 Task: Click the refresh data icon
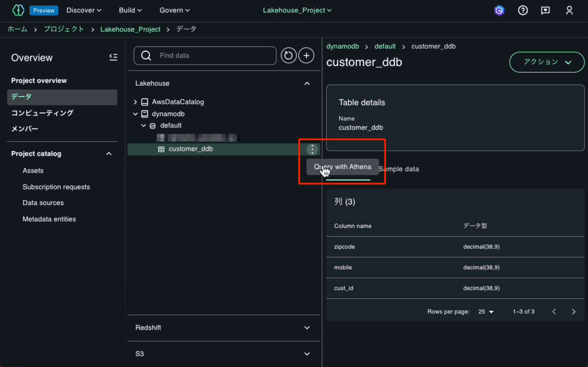pyautogui.click(x=288, y=56)
